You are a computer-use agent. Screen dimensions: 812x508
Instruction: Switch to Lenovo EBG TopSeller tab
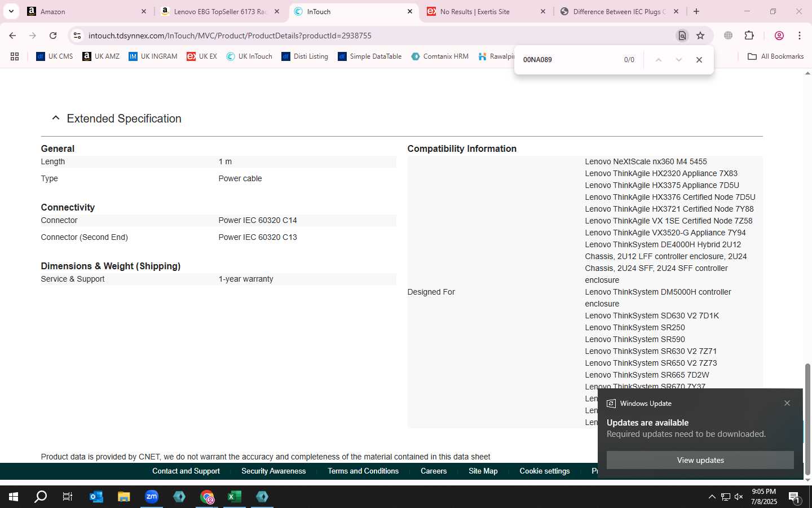(220, 11)
